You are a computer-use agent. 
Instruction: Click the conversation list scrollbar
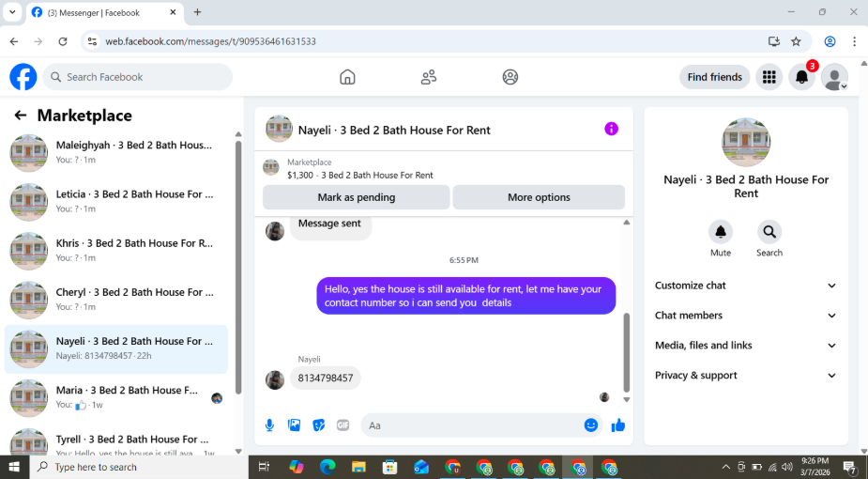(238, 268)
